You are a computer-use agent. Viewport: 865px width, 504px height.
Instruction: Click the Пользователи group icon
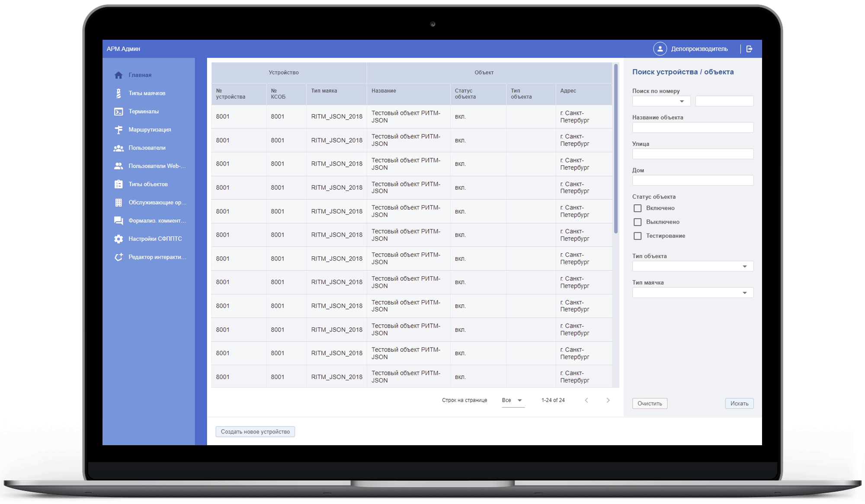(119, 148)
